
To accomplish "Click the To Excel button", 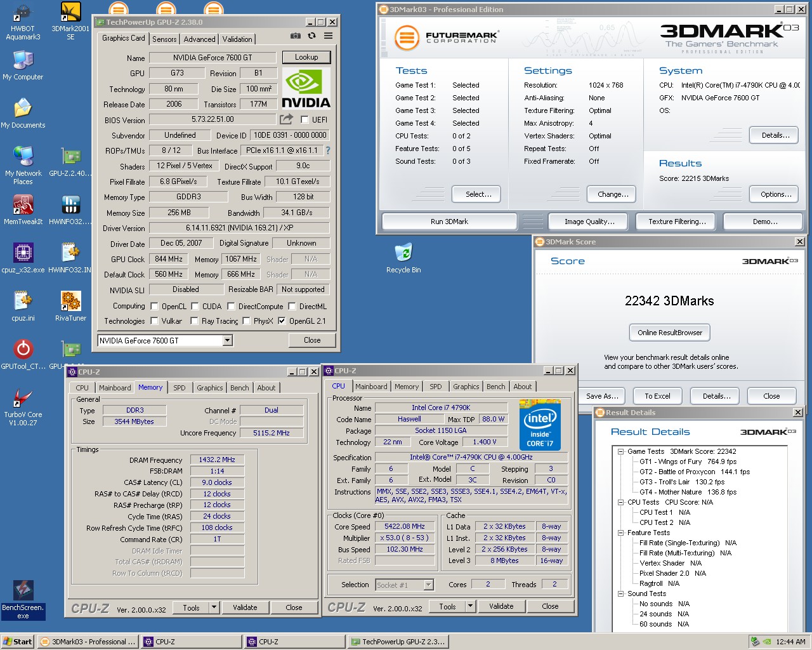I will click(657, 396).
